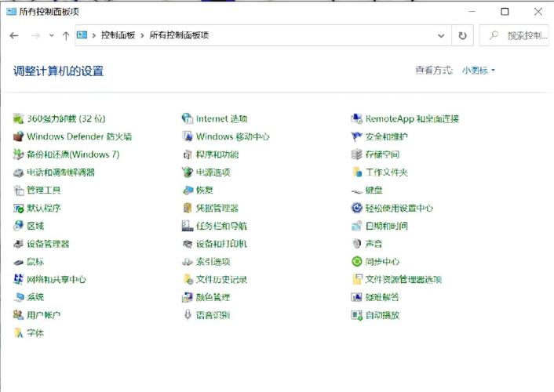
Task: Open the 颜色管理 link
Action: click(213, 297)
